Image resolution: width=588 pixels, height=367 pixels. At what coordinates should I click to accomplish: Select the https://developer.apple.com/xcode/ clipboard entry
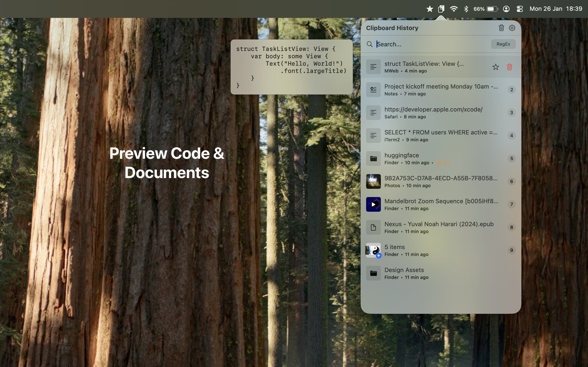point(437,112)
